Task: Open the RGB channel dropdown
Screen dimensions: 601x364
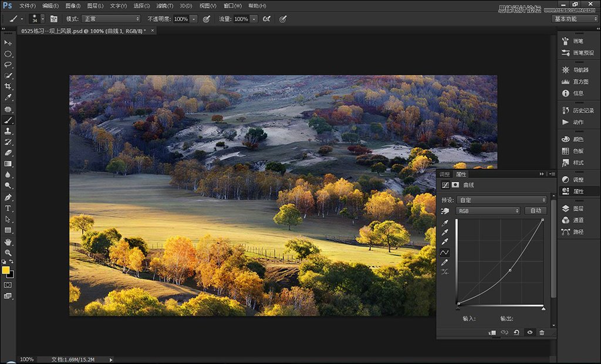Action: pos(488,210)
